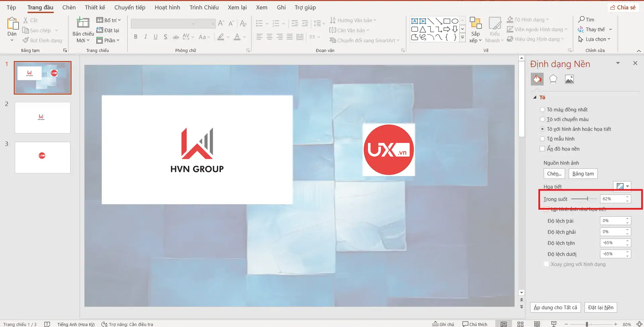Viewport: 644px width, 327px height.
Task: Switch to the Chèn ribbon tab
Action: pyautogui.click(x=69, y=7)
